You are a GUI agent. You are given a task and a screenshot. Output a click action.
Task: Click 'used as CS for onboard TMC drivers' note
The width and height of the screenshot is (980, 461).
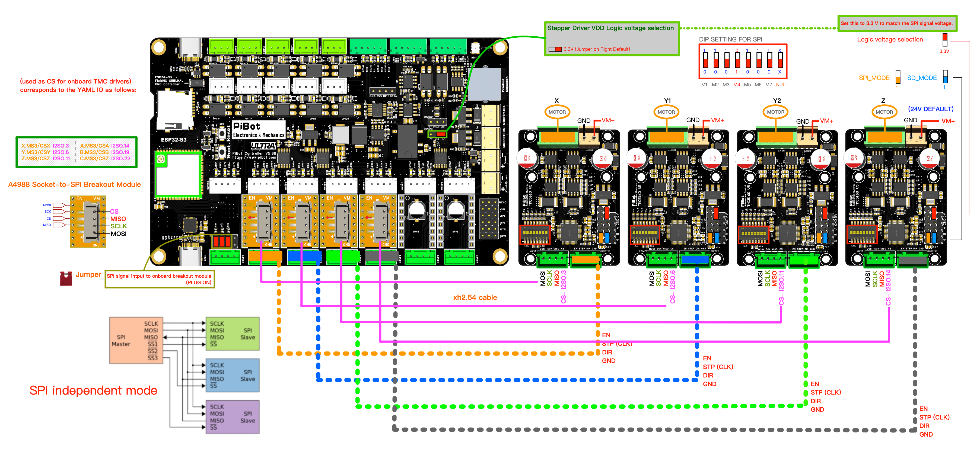point(75,81)
